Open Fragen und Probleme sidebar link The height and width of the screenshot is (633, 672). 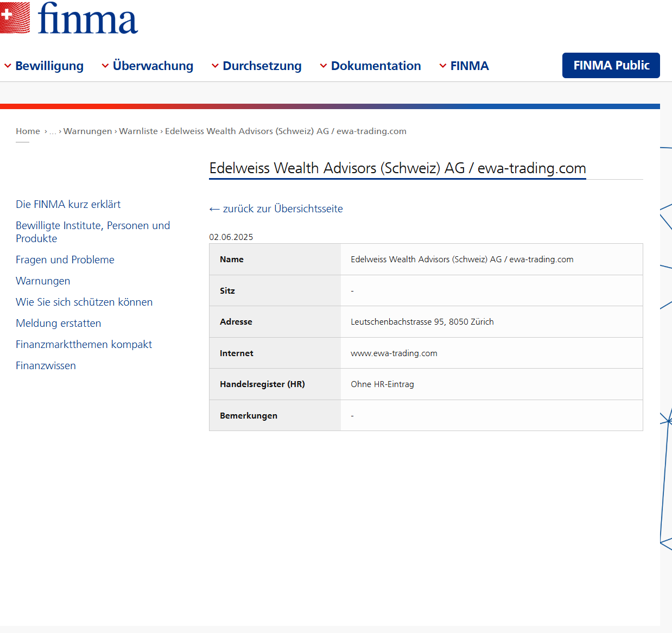65,259
